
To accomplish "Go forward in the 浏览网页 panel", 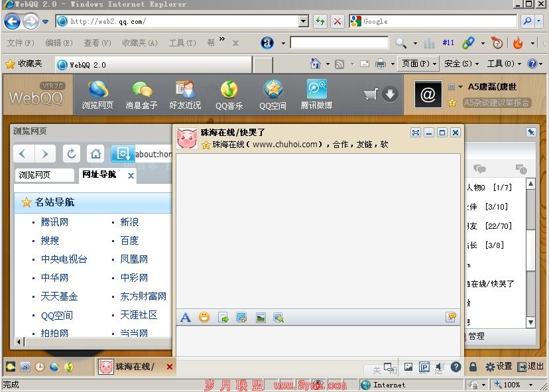I will coord(45,154).
